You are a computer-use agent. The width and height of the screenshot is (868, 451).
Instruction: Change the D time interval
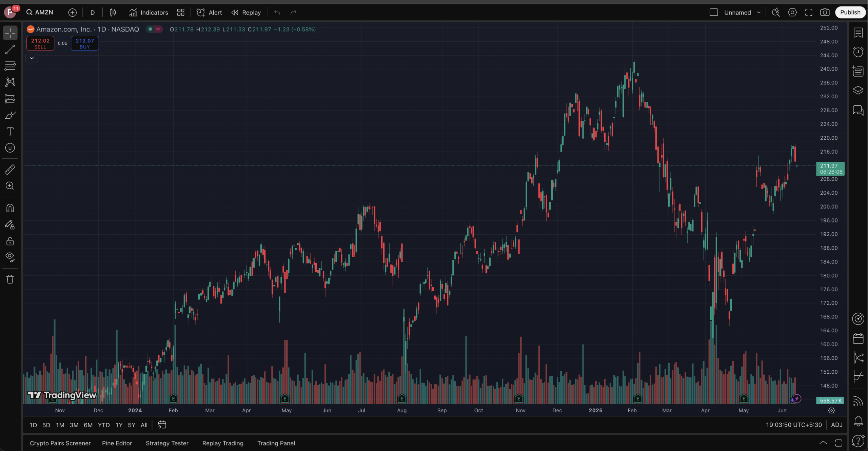click(92, 13)
